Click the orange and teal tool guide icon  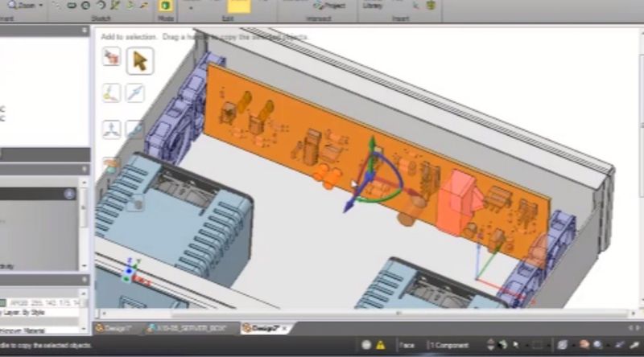111,166
